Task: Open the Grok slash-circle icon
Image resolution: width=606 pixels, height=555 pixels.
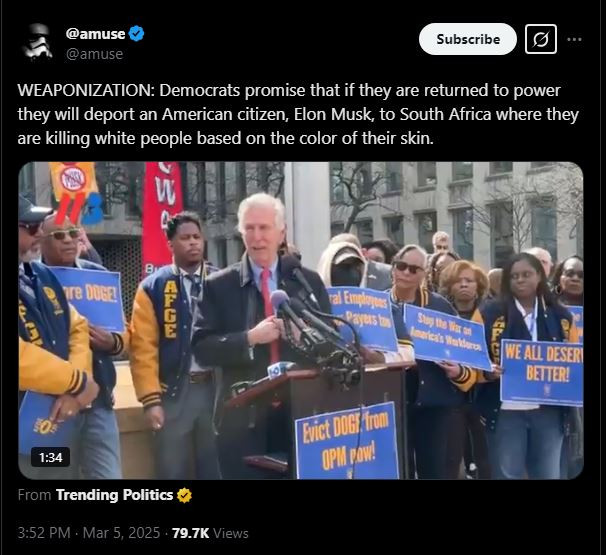Action: (x=541, y=39)
